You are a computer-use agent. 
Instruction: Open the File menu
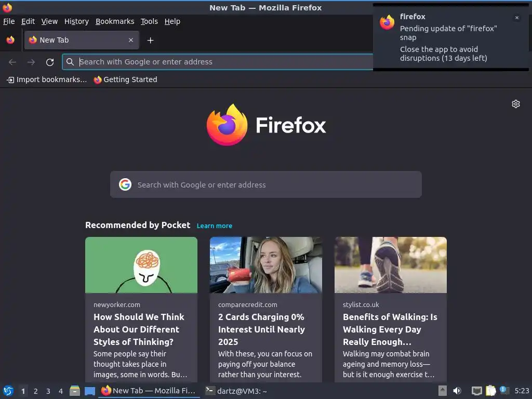[x=9, y=21]
